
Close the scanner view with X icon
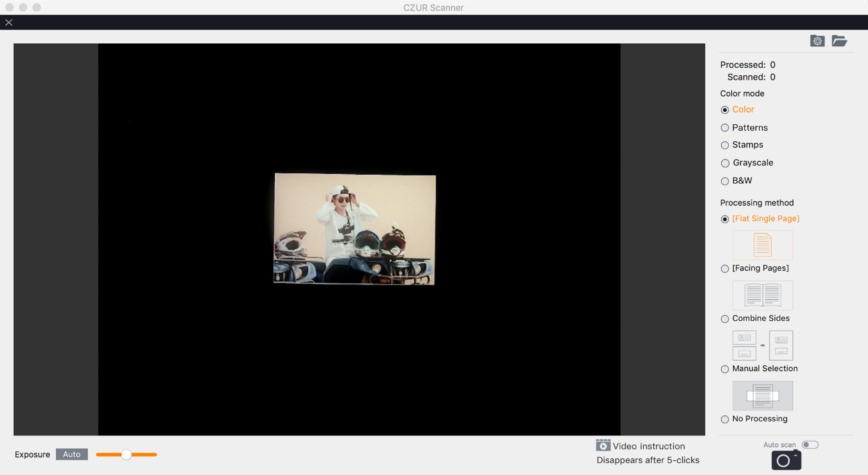pos(9,23)
